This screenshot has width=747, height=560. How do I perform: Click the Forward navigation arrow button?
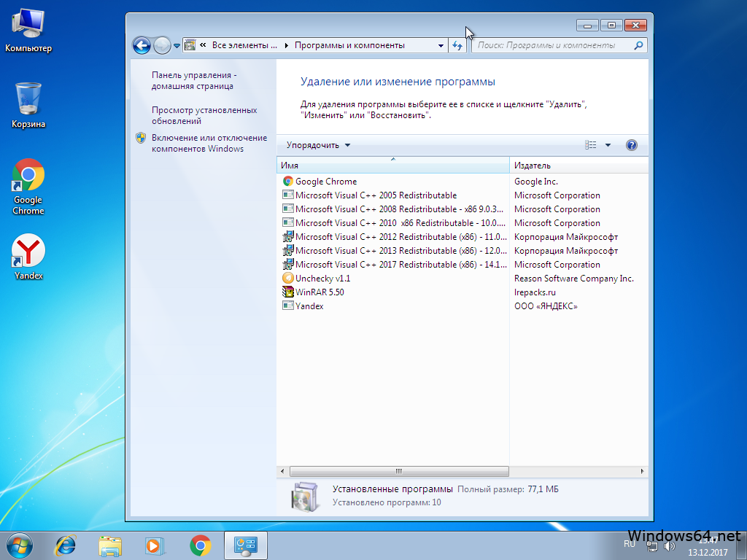coord(162,46)
